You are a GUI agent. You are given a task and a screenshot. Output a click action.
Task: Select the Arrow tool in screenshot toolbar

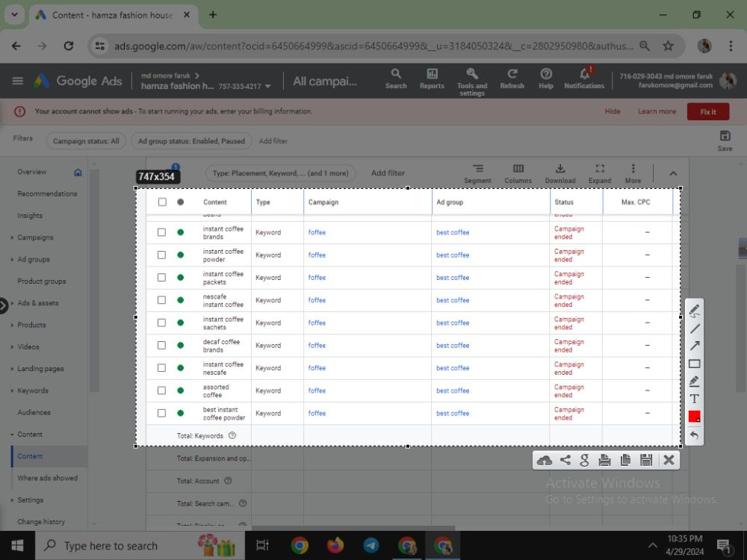pos(695,346)
